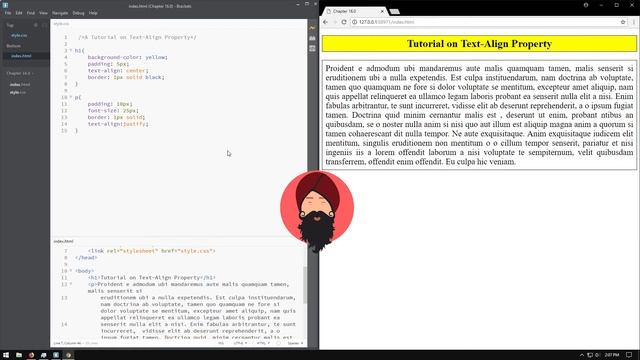Screen dimensions: 640x360
Task: Click the network icon in system tray
Action: point(590,355)
